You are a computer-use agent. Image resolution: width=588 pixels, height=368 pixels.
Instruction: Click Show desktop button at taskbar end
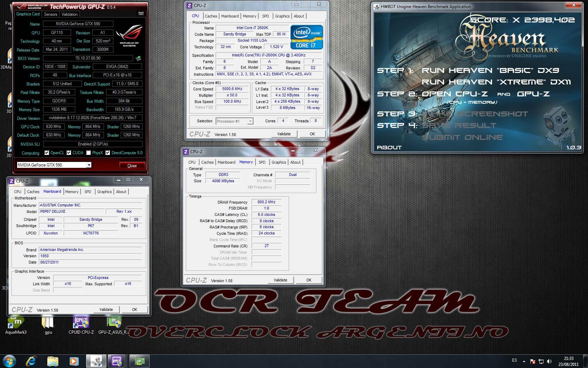click(x=586, y=361)
